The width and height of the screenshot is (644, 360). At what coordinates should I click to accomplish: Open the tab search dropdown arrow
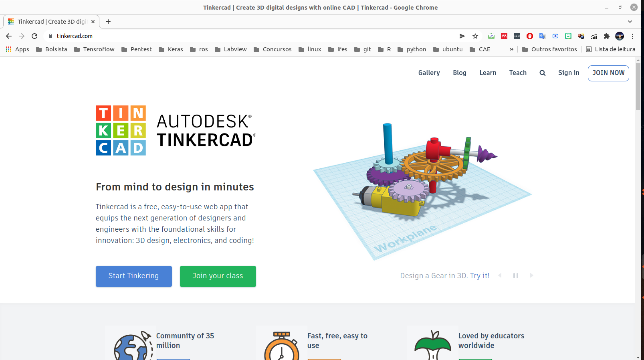[630, 22]
